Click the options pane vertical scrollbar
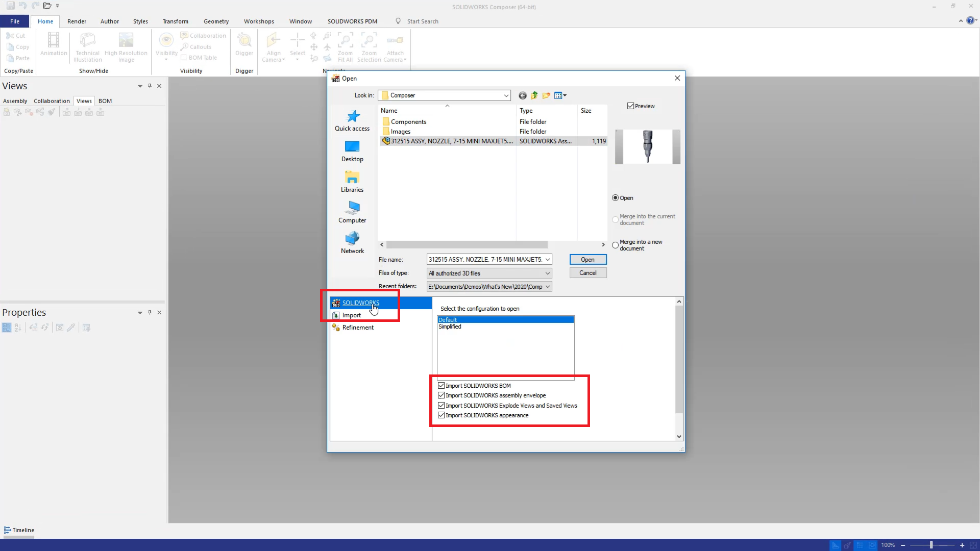This screenshot has width=980, height=551. [679, 360]
